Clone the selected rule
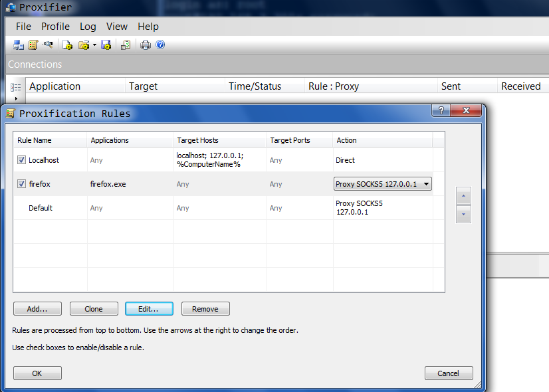Image resolution: width=549 pixels, height=392 pixels. coord(94,309)
